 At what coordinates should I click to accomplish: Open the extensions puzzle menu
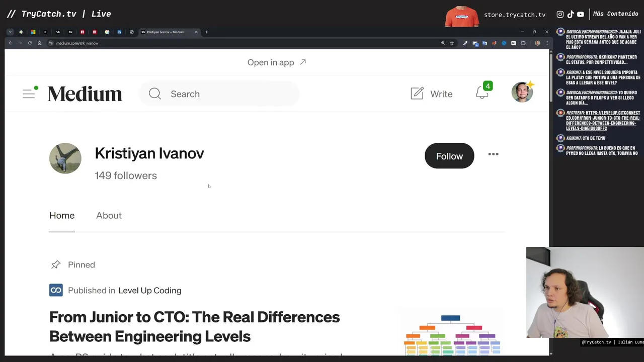click(523, 43)
